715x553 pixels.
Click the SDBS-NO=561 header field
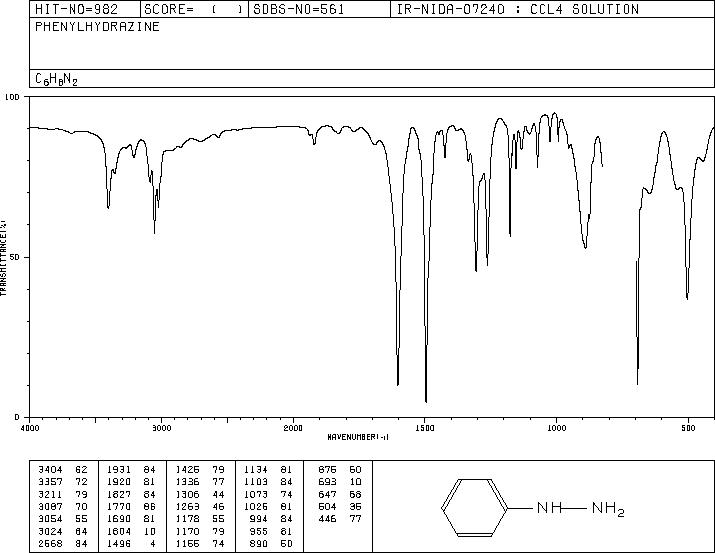(319, 9)
